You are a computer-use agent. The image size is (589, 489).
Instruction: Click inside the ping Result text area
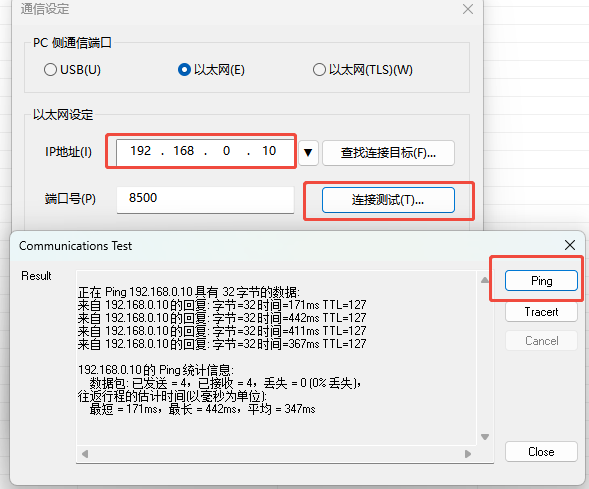[276, 358]
